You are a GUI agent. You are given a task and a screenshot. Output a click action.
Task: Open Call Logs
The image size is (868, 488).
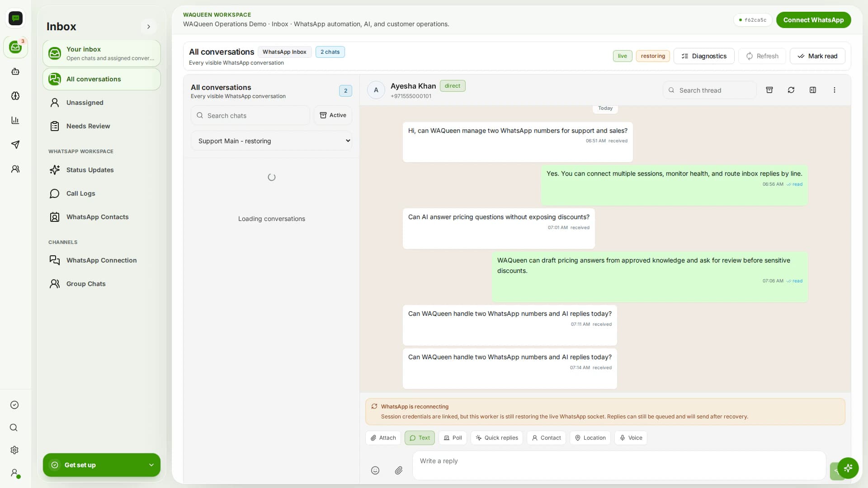(x=102, y=193)
